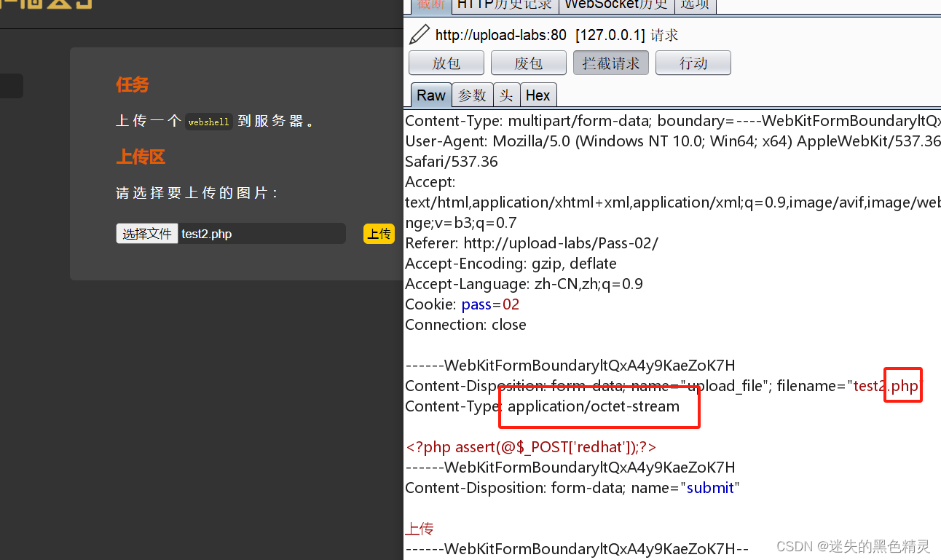Click the 废包 drop button
Viewport: 941px width, 560px height.
coord(529,63)
